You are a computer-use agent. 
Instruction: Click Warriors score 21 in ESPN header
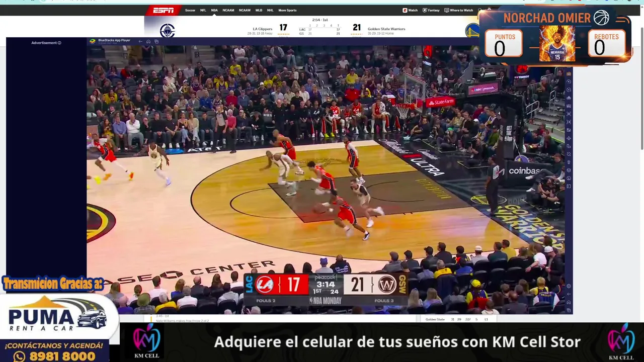coord(357,28)
